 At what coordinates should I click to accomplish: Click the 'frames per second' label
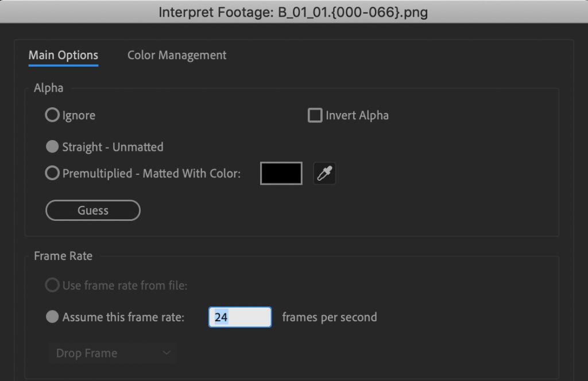330,317
